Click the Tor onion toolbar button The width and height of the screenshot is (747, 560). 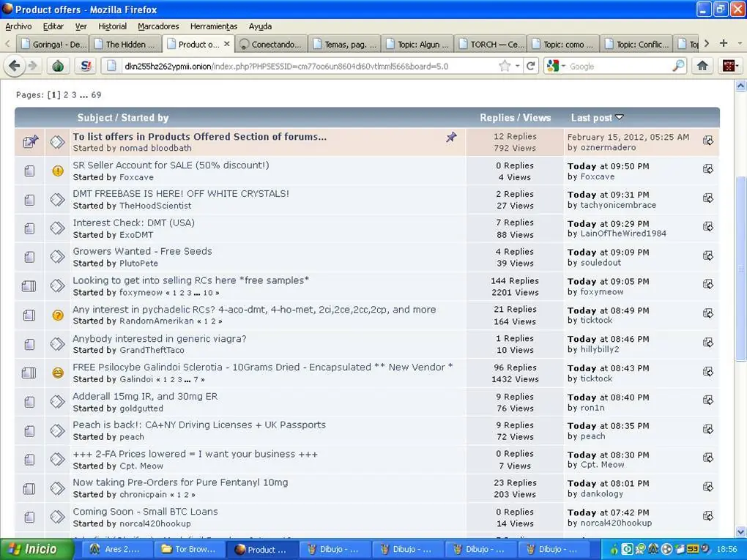(x=58, y=66)
